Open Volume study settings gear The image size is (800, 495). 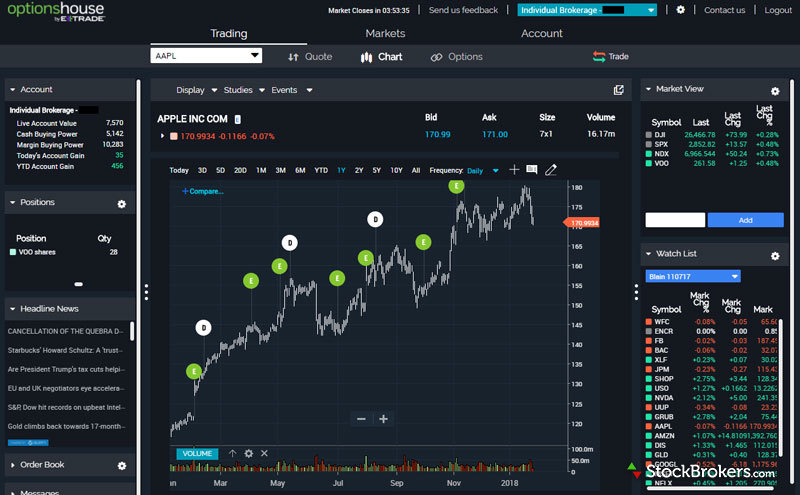click(248, 453)
